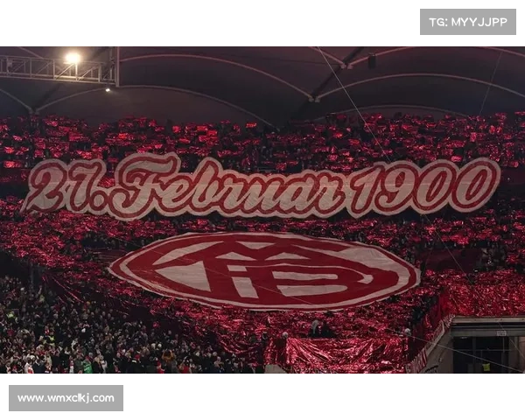
Task: Click the TG: MYYJJPP watermark label
Action: pos(468,22)
